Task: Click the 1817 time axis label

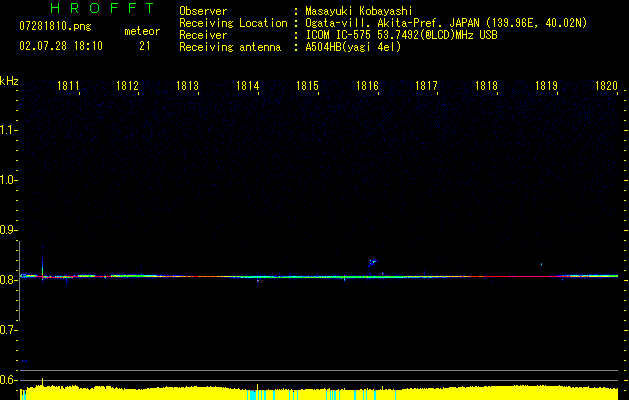Action: pyautogui.click(x=426, y=86)
